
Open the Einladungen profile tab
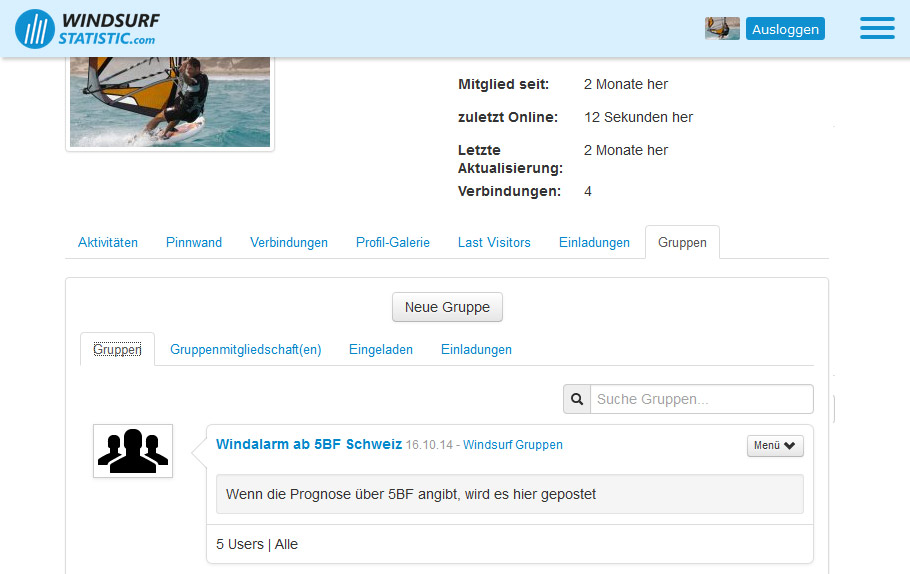coord(594,242)
